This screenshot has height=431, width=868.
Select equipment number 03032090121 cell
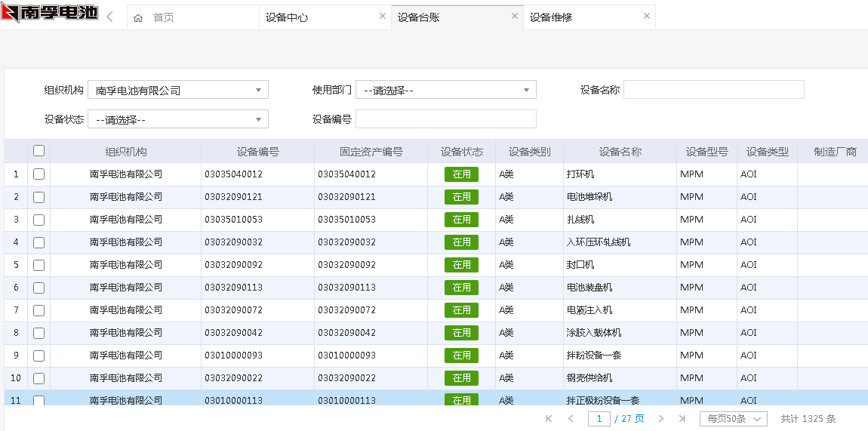[257, 197]
